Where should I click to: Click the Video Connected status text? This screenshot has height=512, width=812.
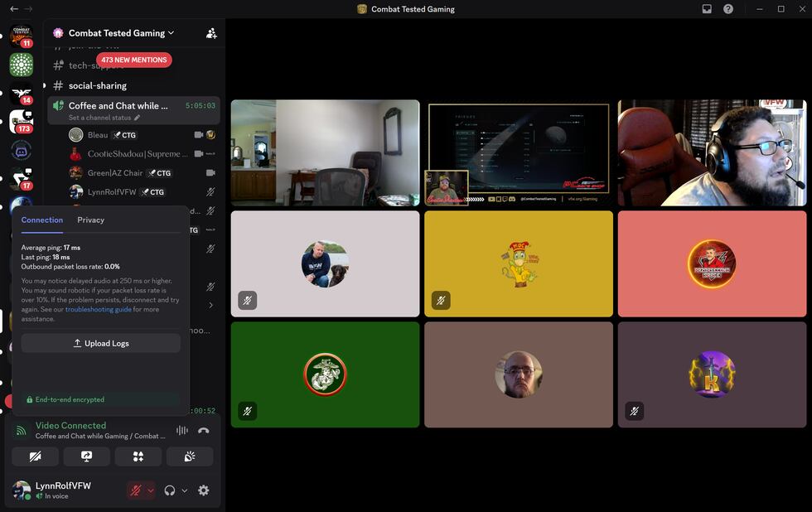coord(70,425)
